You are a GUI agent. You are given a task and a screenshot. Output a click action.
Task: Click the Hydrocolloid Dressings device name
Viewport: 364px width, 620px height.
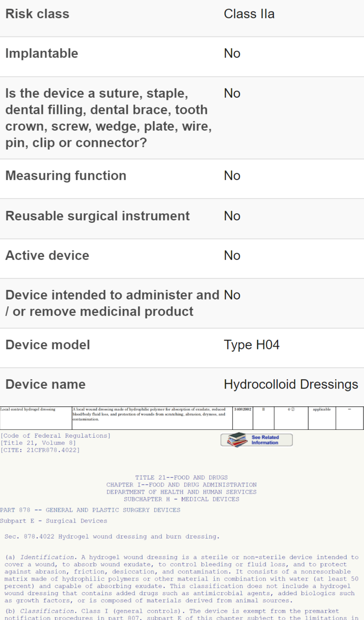[291, 385]
